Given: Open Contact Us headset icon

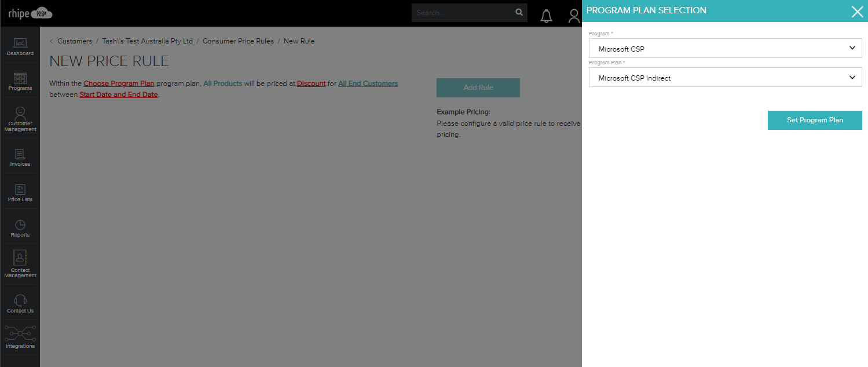Looking at the screenshot, I should pos(20,304).
